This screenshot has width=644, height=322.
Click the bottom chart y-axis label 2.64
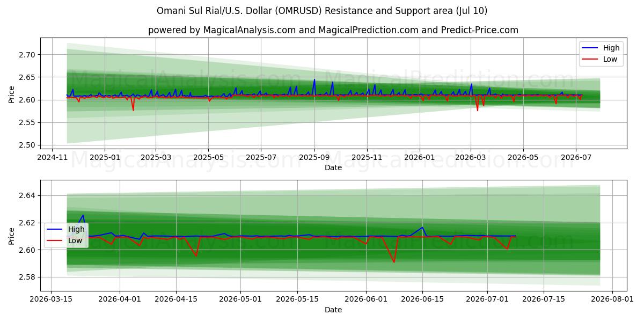[x=27, y=196]
